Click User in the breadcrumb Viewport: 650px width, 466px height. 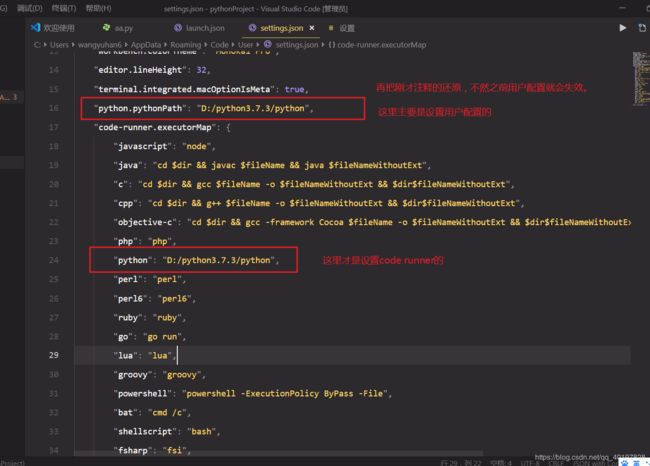coord(245,45)
